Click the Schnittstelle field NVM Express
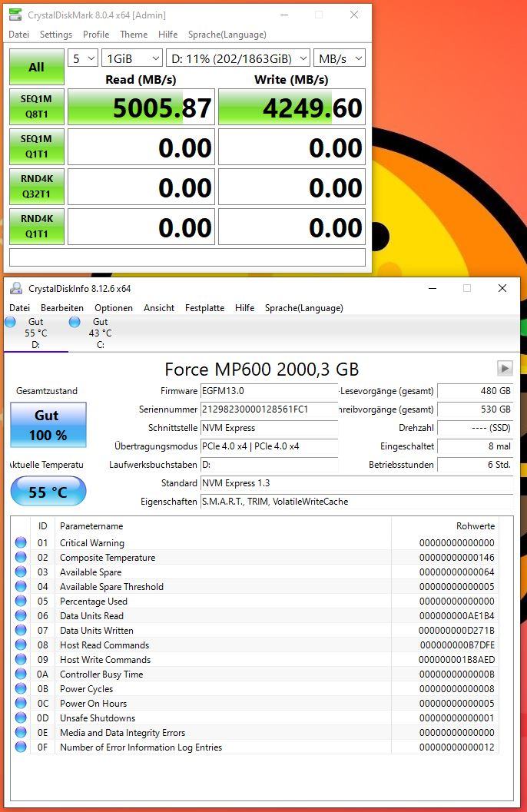Screen dimensions: 527x812 point(269,428)
